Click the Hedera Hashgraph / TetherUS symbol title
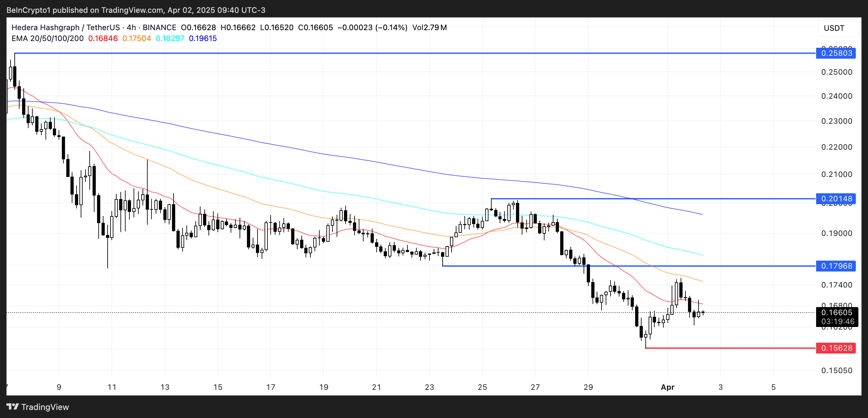Screen dimensions: 868x418 66,27
